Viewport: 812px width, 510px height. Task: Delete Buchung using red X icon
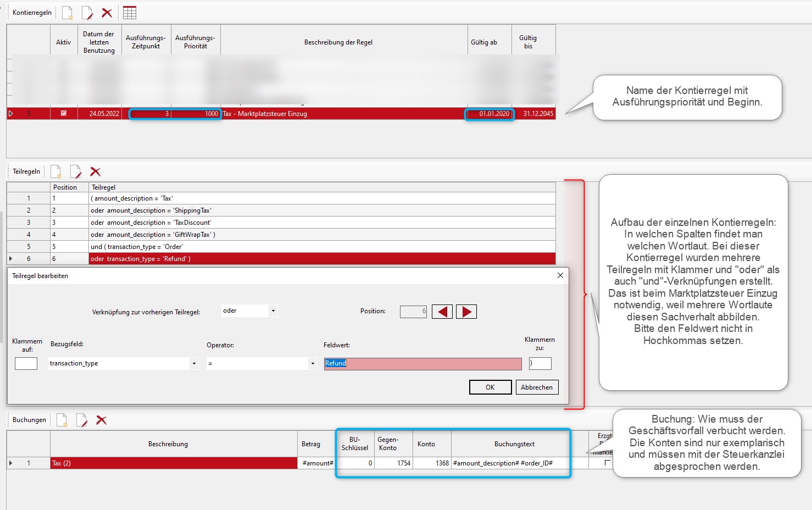point(101,420)
